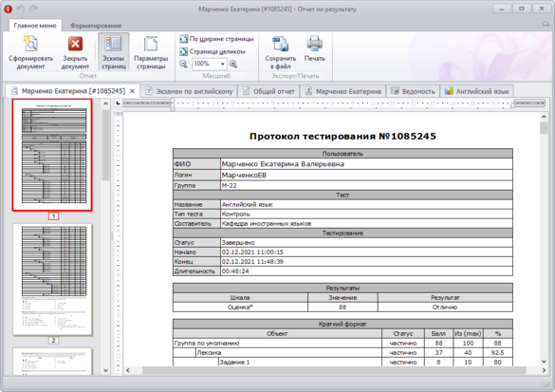Fit view with По ширине страницы
555x392 pixels.
216,39
